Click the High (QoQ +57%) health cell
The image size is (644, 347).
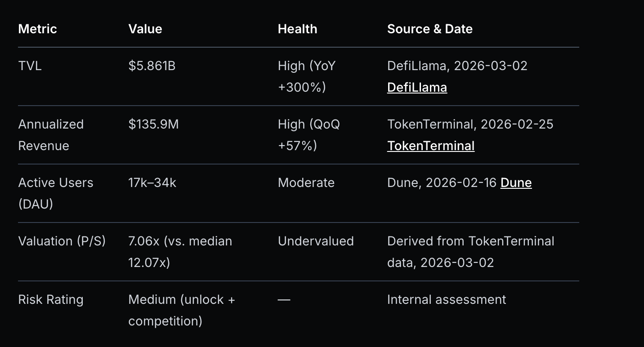pos(309,135)
